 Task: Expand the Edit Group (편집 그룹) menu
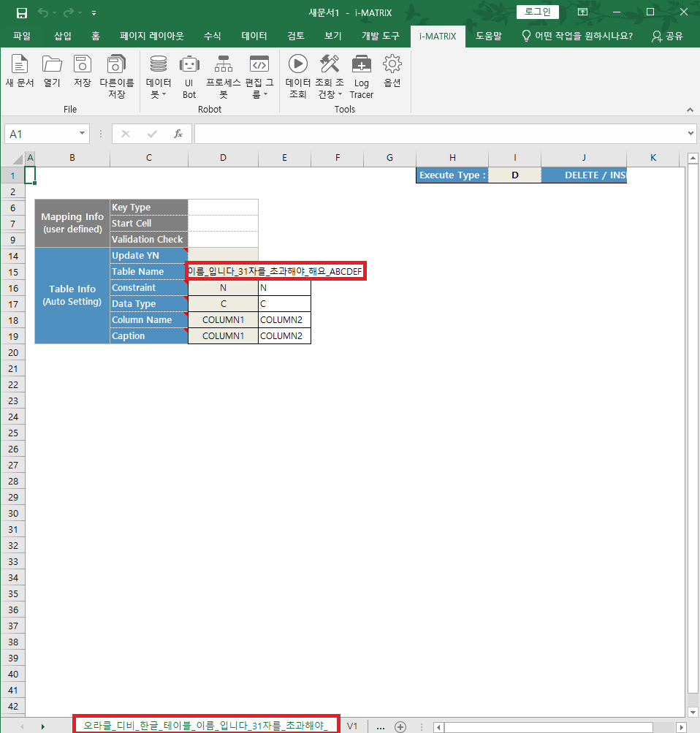click(259, 76)
